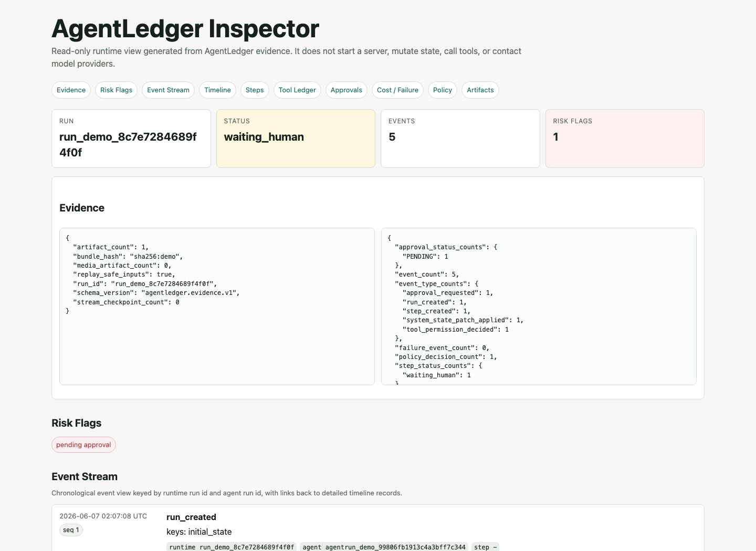Click the RUN id card
Image resolution: width=756 pixels, height=551 pixels.
click(x=131, y=139)
